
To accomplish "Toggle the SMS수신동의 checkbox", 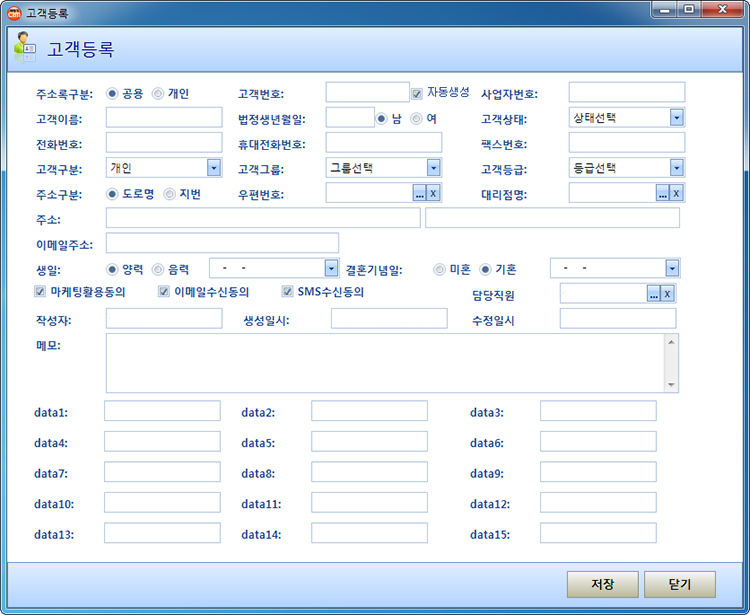I will pyautogui.click(x=288, y=293).
